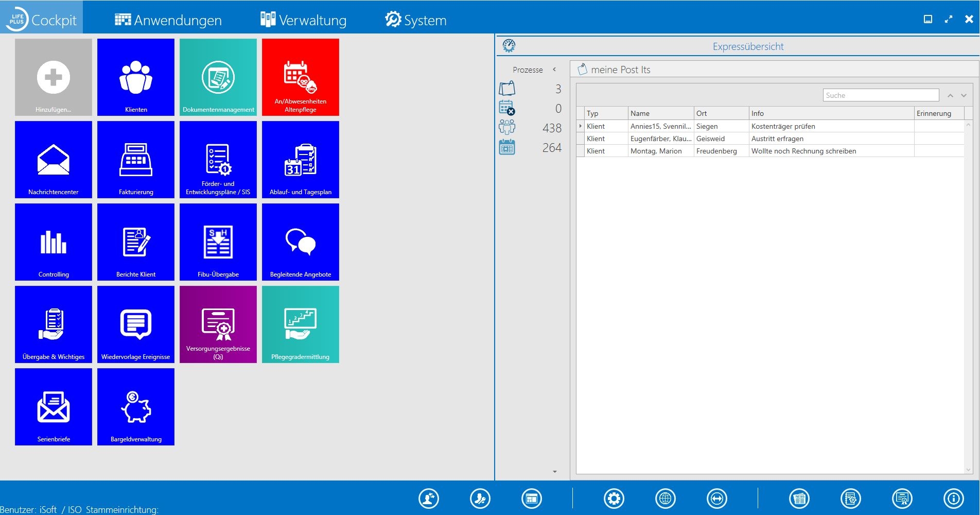Screen dimensions: 980x515
Task: Collapse the Prozesse panel chevron
Action: coord(554,70)
